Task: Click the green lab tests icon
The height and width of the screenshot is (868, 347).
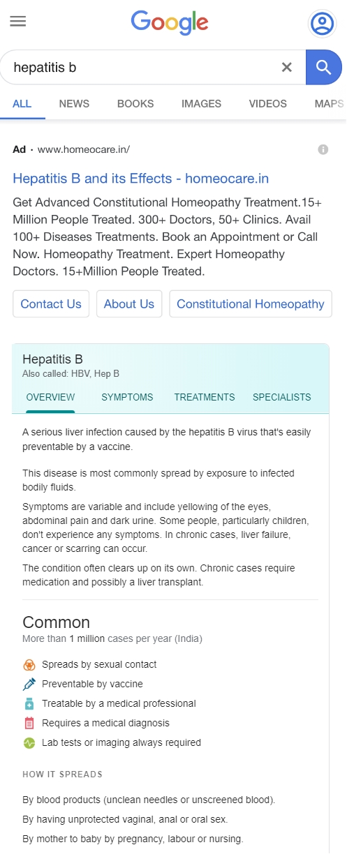Action: click(29, 743)
